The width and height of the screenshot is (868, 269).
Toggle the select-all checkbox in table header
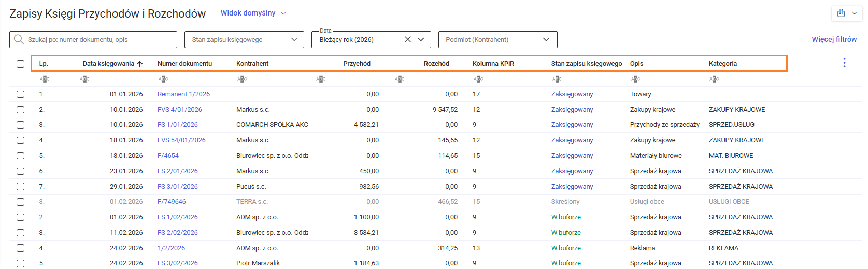pos(20,64)
